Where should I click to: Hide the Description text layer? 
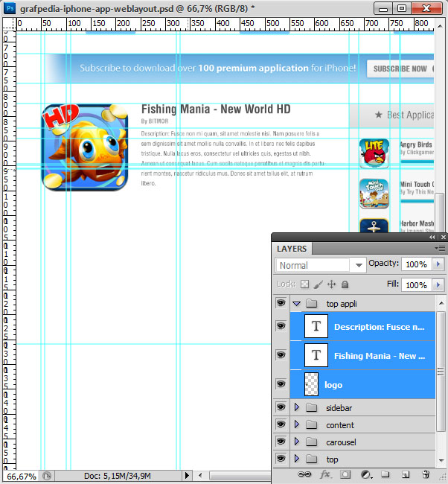[x=281, y=326]
